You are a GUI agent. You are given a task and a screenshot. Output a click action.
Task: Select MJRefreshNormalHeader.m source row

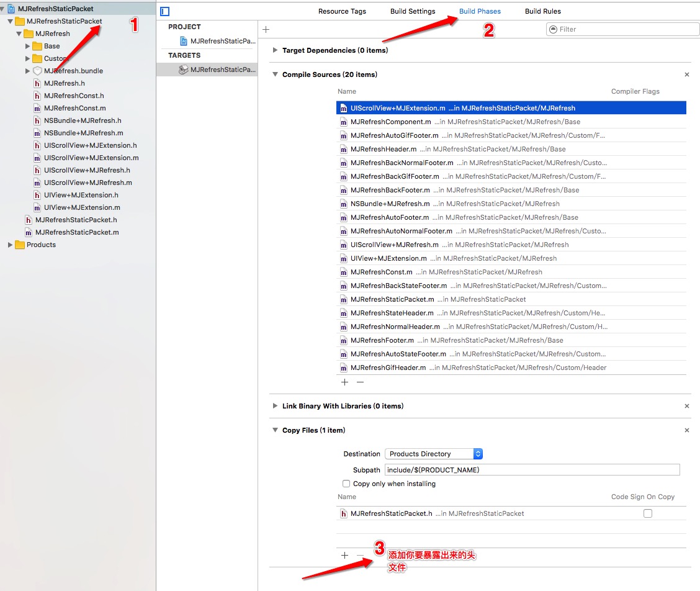(511, 327)
